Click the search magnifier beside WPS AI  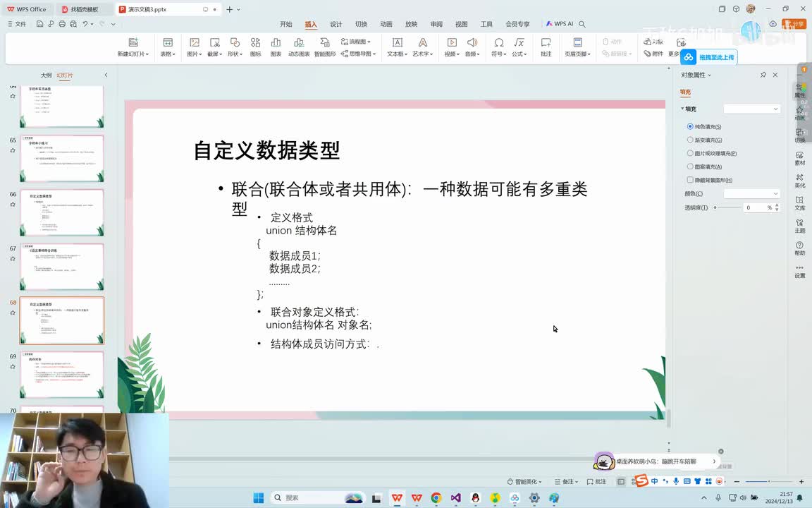point(582,24)
